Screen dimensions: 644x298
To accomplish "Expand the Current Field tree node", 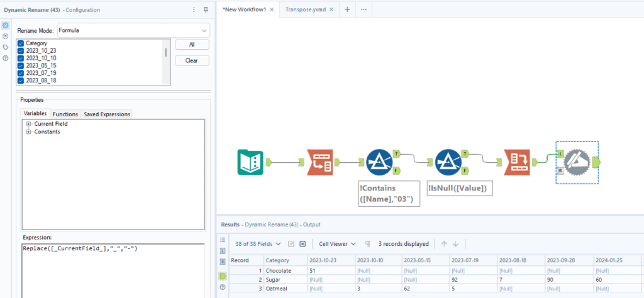I will tap(28, 124).
